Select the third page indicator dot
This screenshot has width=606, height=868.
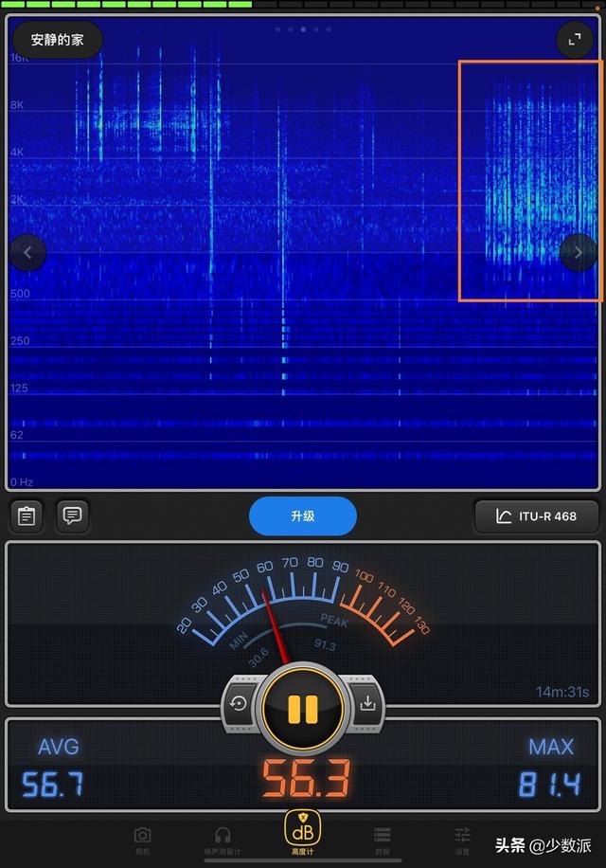coord(303,29)
